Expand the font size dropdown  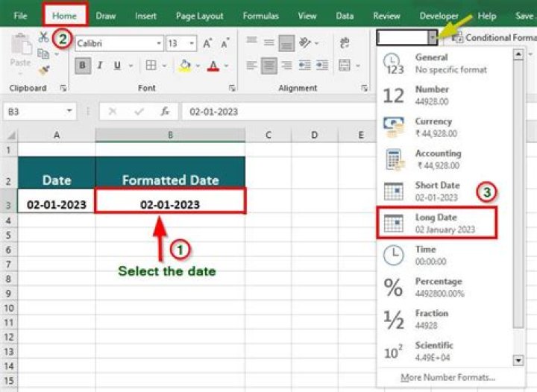[192, 43]
